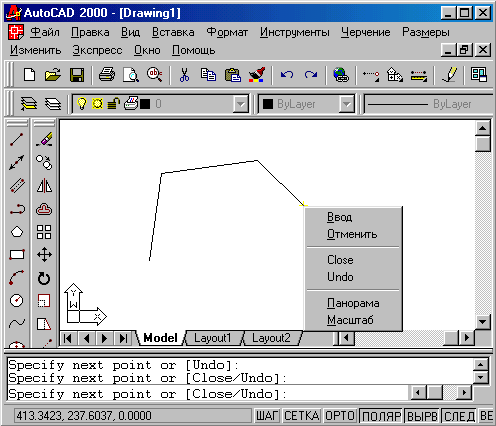Click the Copy to clipboard icon
The image size is (496, 426).
(208, 75)
